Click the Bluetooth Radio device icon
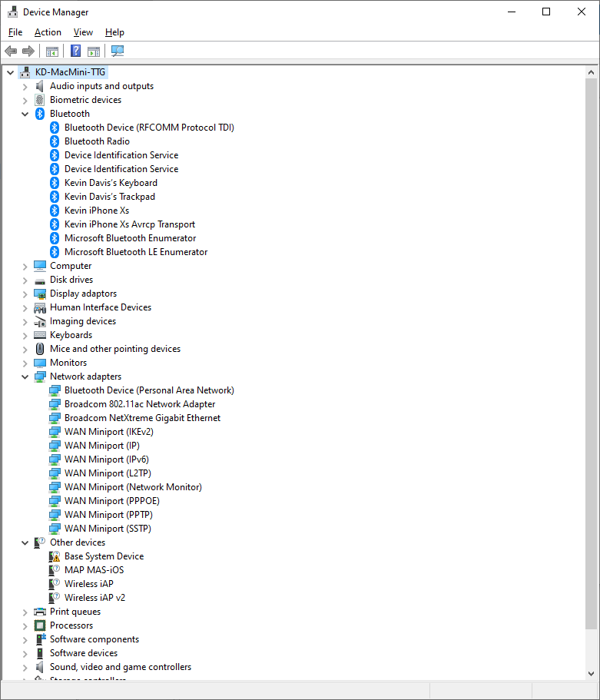Screen dimensions: 600x700 point(55,141)
